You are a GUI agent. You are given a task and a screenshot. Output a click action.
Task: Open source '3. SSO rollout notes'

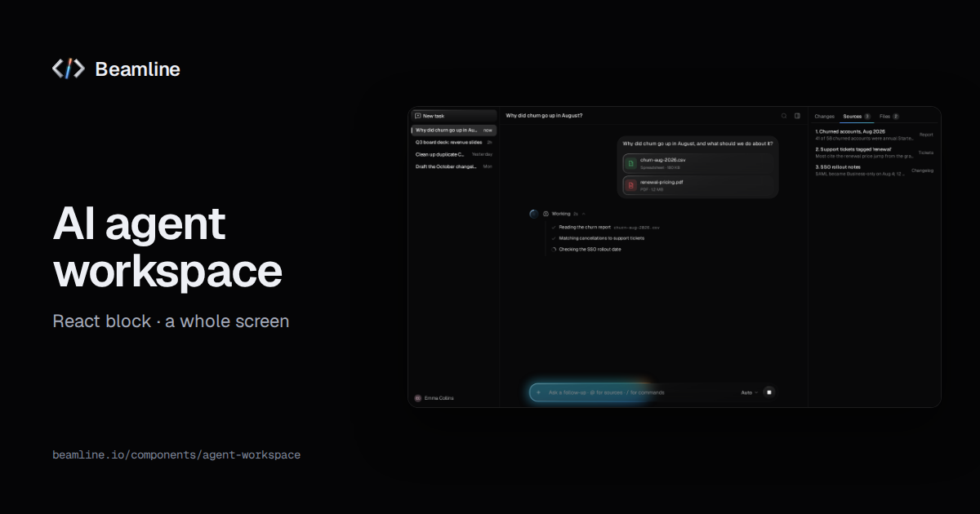coord(874,171)
